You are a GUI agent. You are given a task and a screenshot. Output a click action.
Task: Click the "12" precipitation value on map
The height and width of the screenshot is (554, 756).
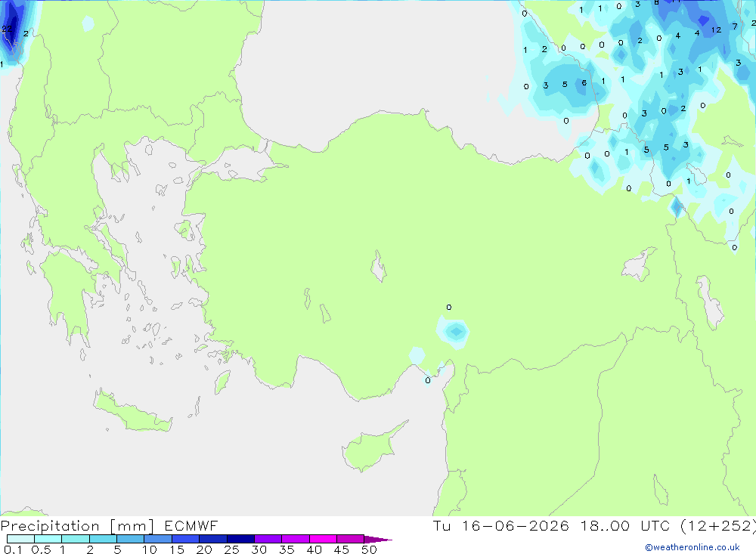716,30
